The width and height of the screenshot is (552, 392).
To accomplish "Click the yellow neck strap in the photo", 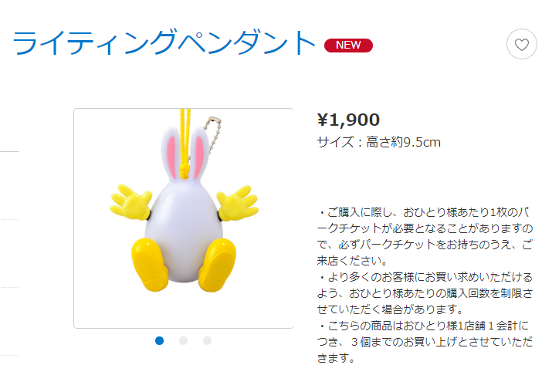I will 185,143.
